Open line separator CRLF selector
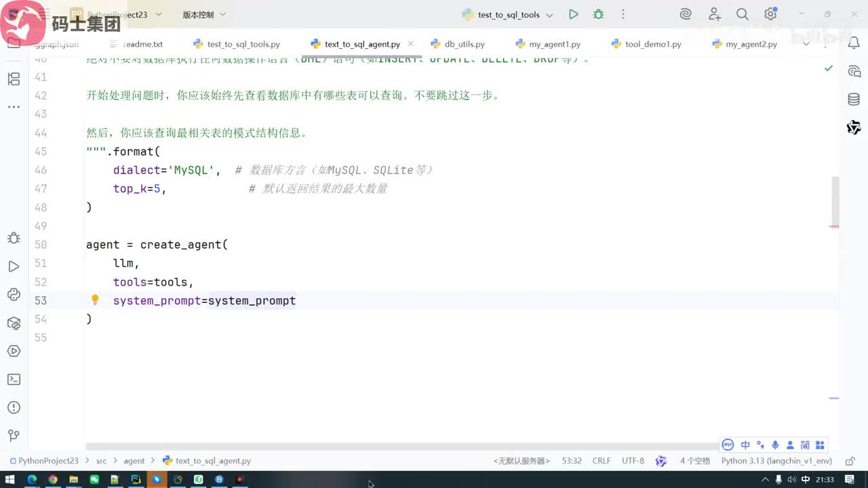This screenshot has height=488, width=868. 601,461
